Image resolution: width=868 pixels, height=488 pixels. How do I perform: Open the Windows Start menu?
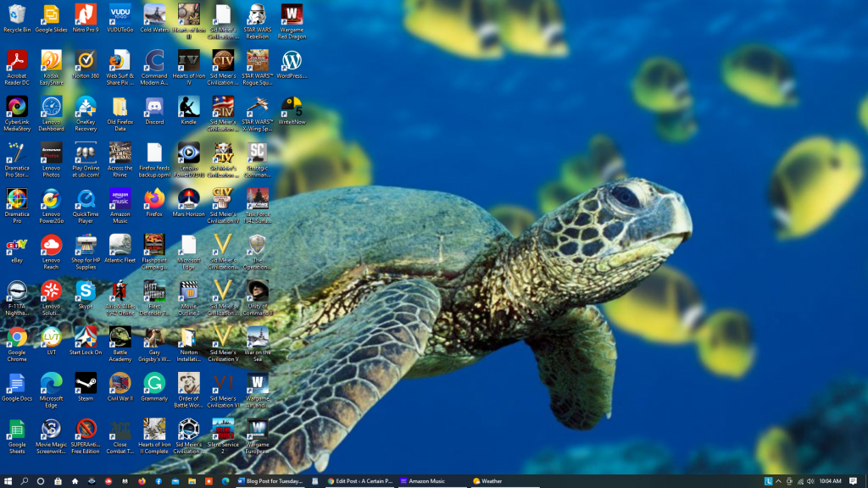(x=8, y=481)
